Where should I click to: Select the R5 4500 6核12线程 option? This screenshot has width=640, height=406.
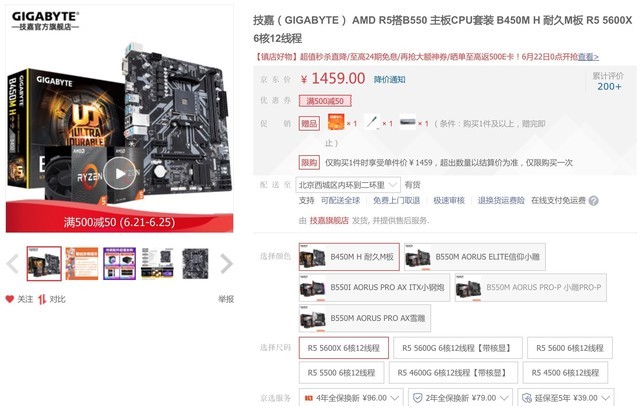point(565,373)
